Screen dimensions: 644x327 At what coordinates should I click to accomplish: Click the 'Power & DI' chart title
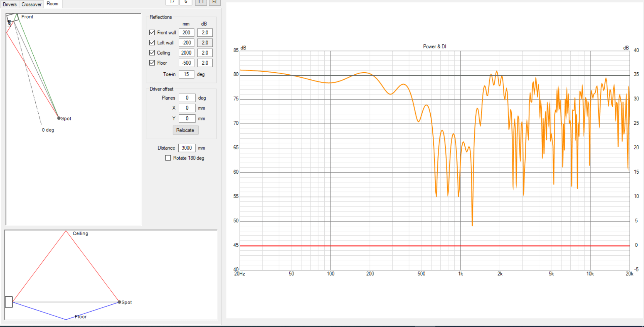[x=434, y=46]
